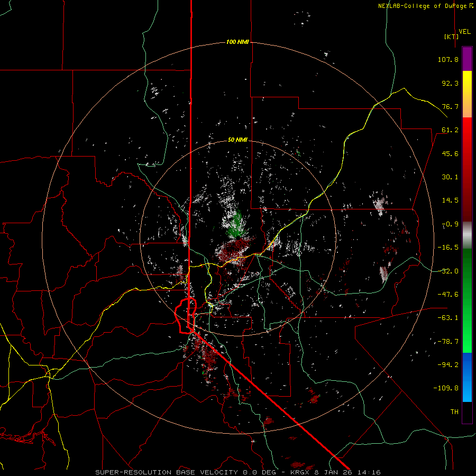476x476 pixels.
Task: Click the NEXLAB-College of DuPage header text
Action: [x=426, y=6]
